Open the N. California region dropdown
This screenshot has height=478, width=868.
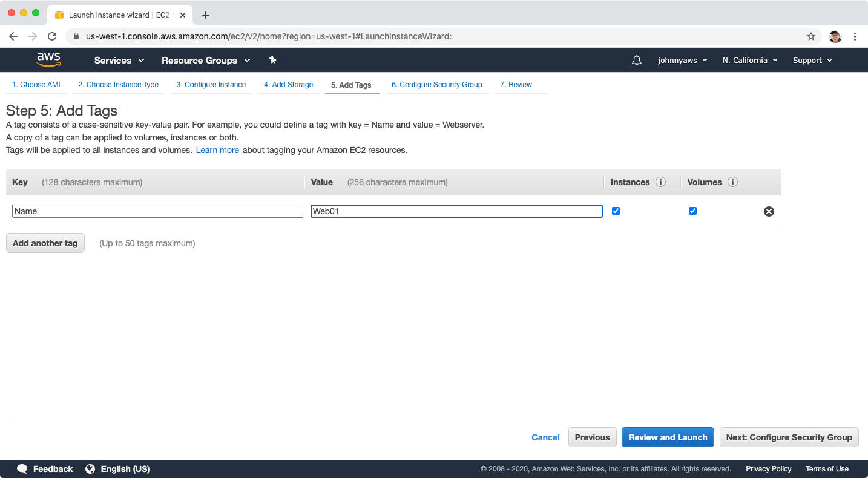tap(750, 61)
